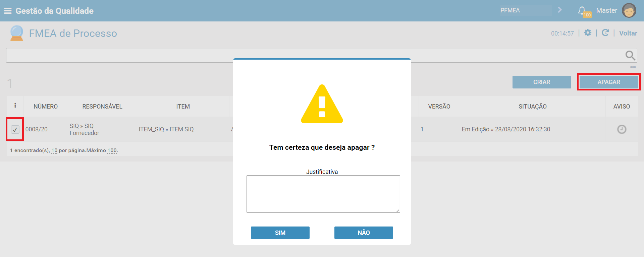This screenshot has width=644, height=257.
Task: Sort by the SITUAÇÃO column header
Action: click(x=533, y=107)
